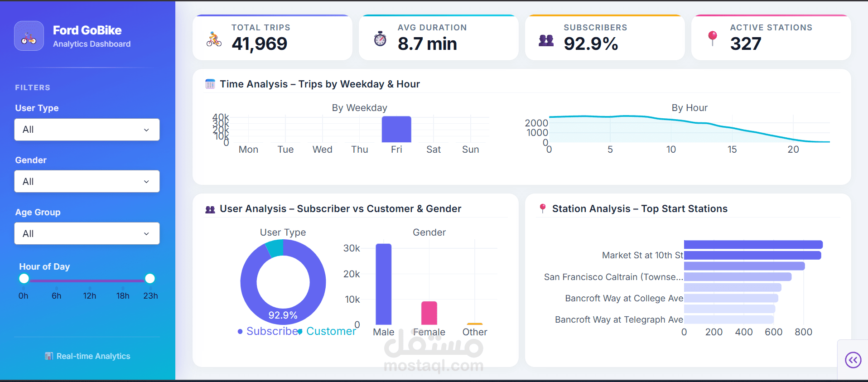Click the By Weekday chart title

[360, 108]
